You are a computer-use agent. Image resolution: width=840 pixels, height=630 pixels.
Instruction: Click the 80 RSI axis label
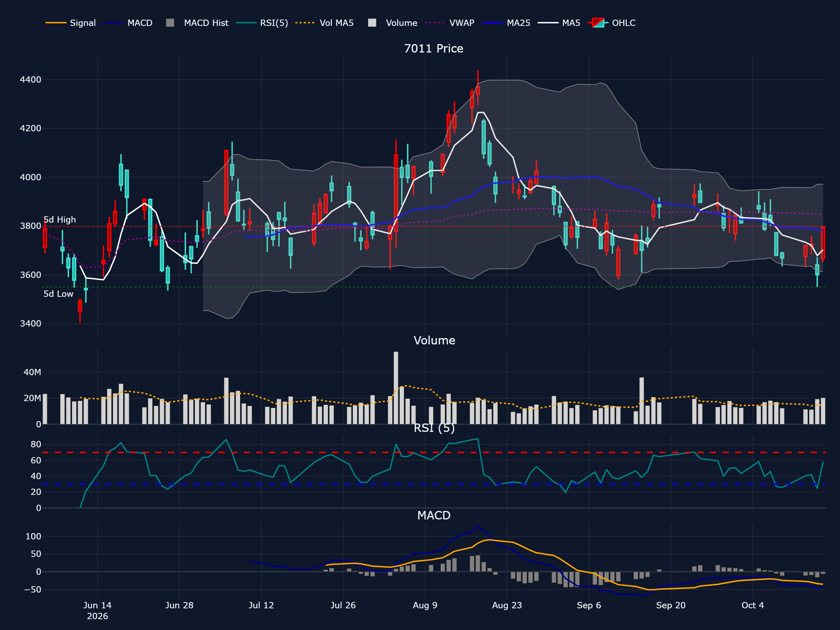[36, 444]
